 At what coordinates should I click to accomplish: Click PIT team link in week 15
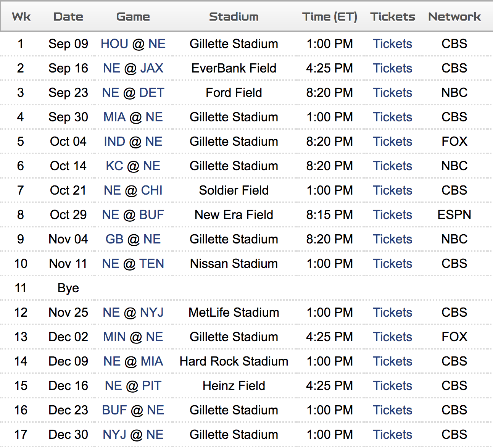click(x=151, y=386)
